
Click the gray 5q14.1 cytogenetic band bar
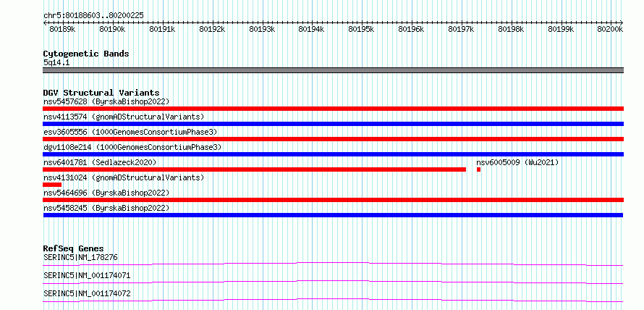coord(333,70)
